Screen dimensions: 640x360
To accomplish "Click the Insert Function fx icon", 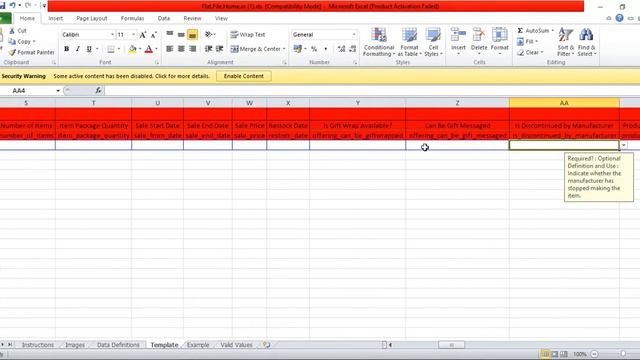I will (98, 91).
